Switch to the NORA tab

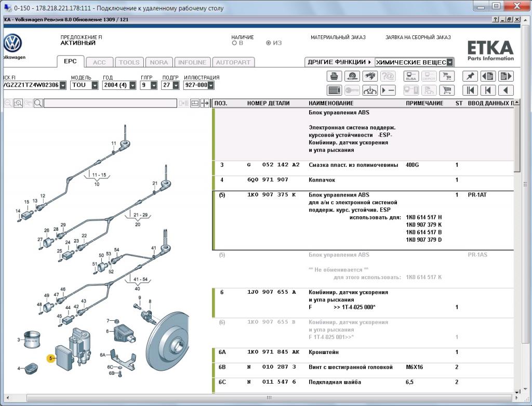pos(159,62)
